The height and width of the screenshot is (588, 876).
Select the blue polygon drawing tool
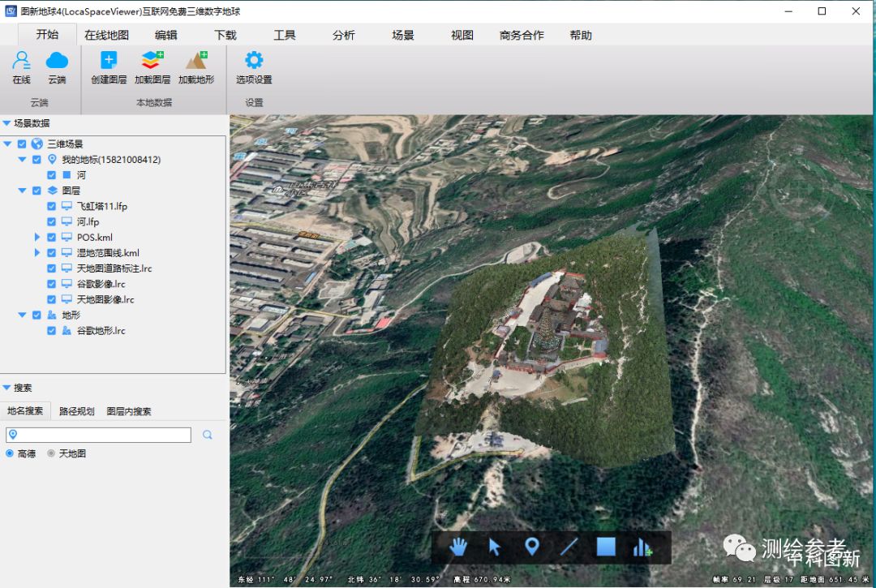(x=606, y=547)
